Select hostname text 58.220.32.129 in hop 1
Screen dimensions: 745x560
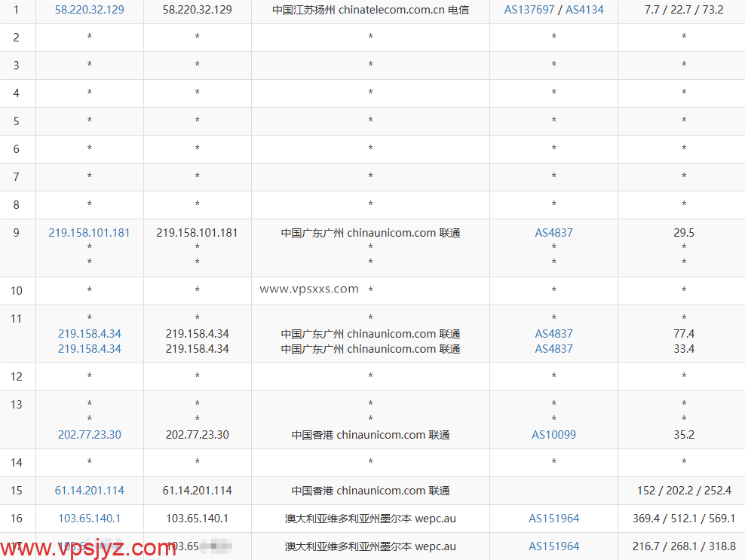[197, 10]
